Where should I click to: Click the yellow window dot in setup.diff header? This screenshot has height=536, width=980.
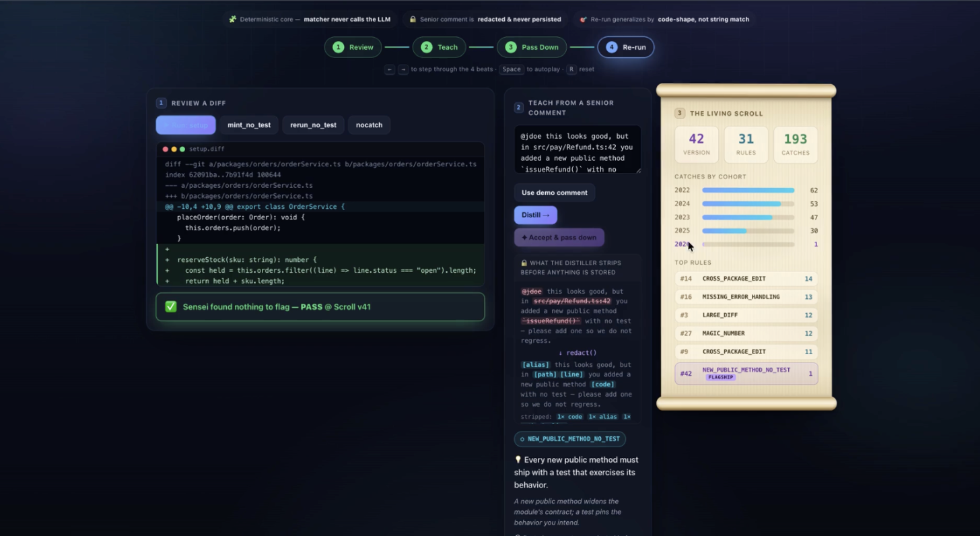(174, 149)
